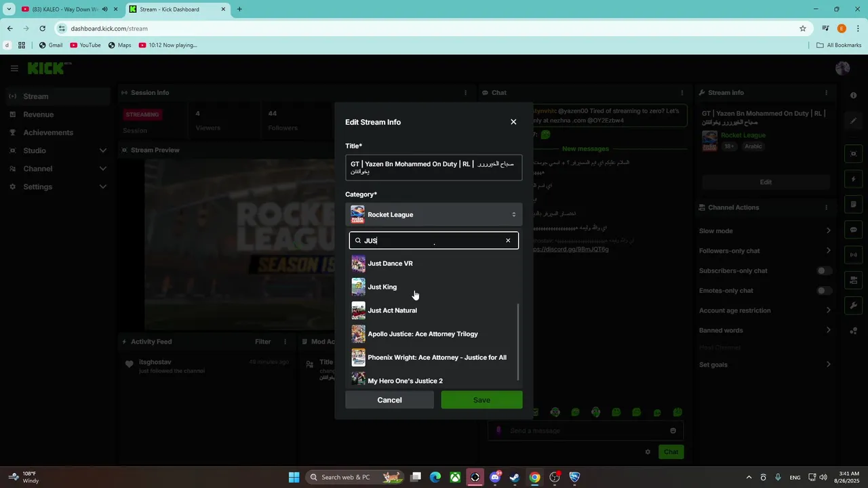This screenshot has width=868, height=488.
Task: Close the Edit Stream Info dialog
Action: click(x=513, y=122)
